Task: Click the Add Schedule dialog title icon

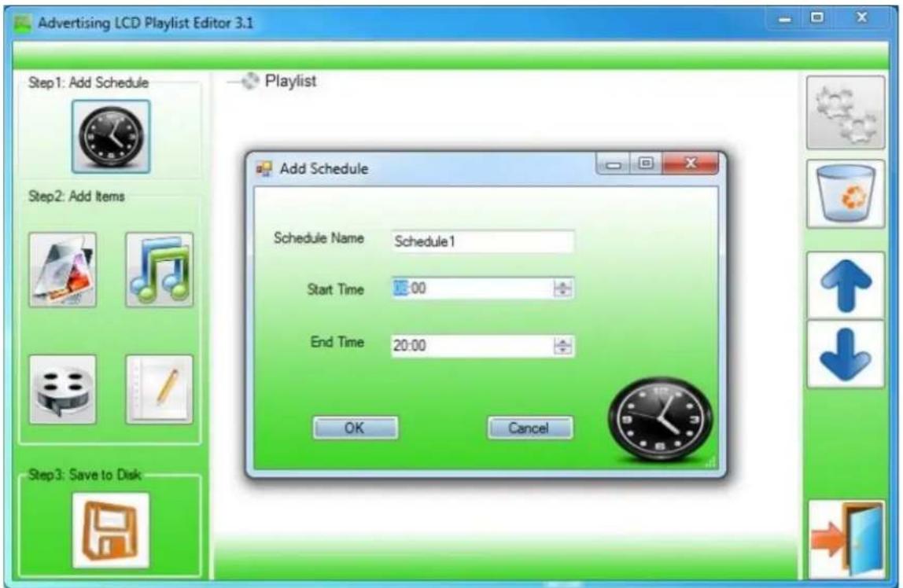Action: pyautogui.click(x=264, y=168)
